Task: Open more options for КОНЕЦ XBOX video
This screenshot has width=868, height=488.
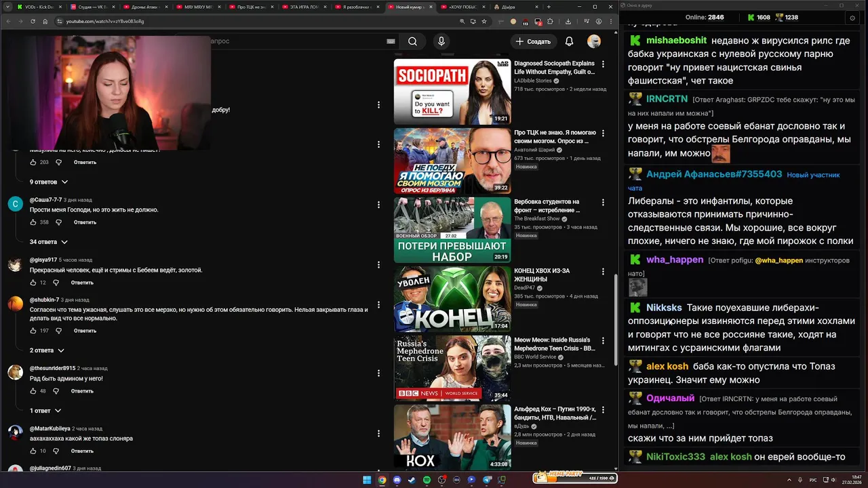Action: point(603,272)
